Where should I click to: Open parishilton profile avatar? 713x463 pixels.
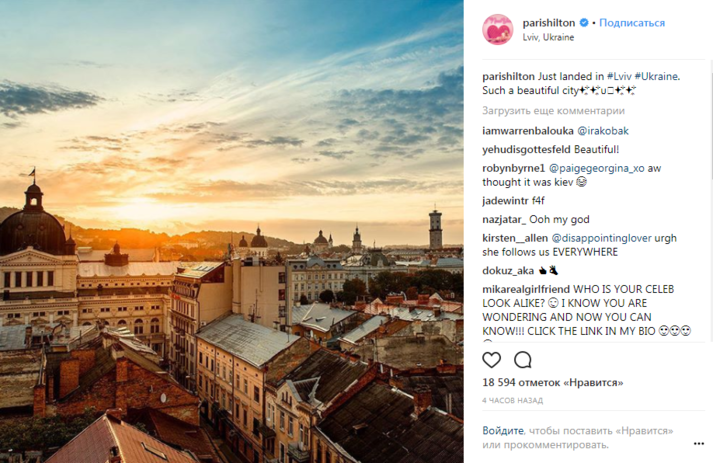click(498, 30)
